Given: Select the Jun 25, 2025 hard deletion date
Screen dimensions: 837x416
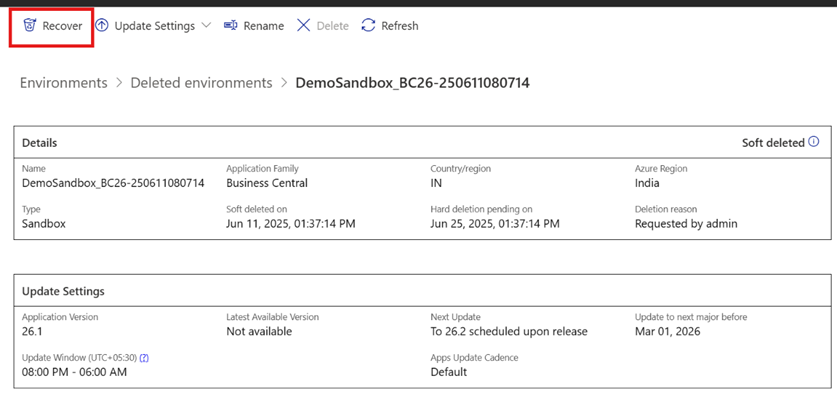Looking at the screenshot, I should coord(495,224).
